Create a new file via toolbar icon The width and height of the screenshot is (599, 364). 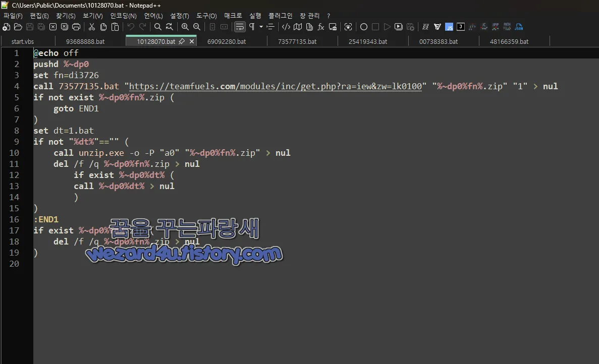(7, 27)
